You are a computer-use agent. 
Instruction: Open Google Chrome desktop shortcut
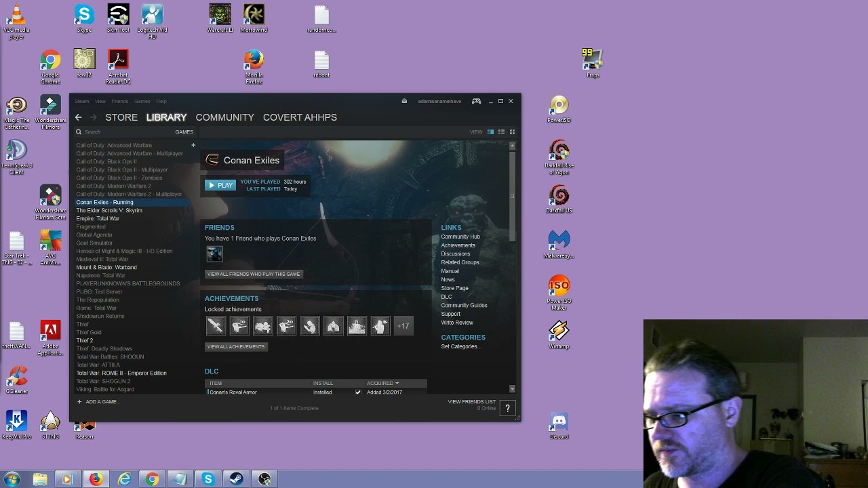tap(50, 67)
